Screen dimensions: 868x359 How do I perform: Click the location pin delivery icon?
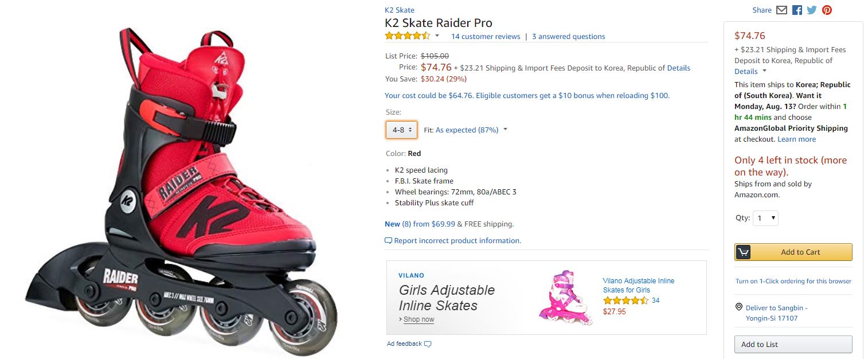coord(739,307)
